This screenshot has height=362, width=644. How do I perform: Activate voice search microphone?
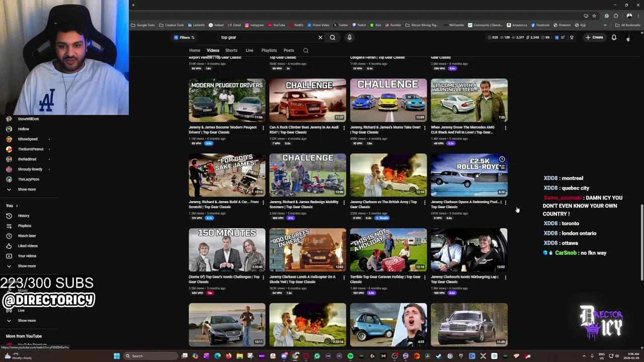pos(350,37)
